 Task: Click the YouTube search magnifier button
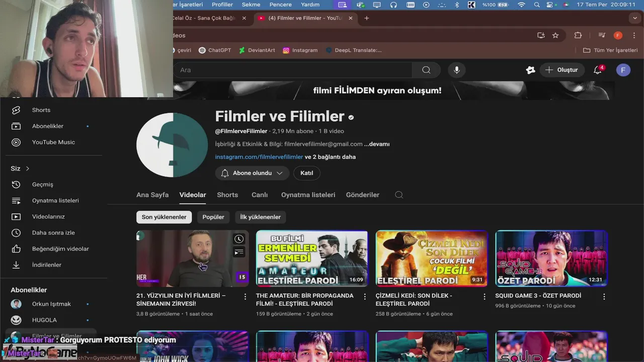(x=426, y=70)
